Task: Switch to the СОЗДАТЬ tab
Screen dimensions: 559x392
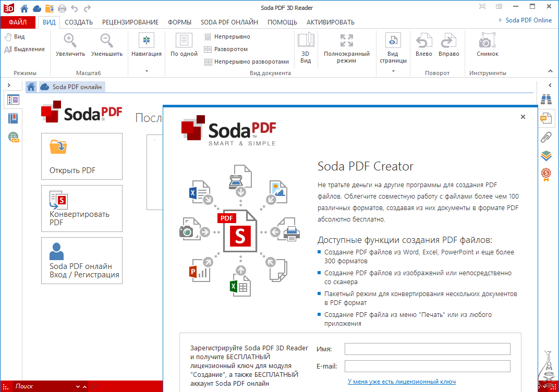Action: coord(79,22)
